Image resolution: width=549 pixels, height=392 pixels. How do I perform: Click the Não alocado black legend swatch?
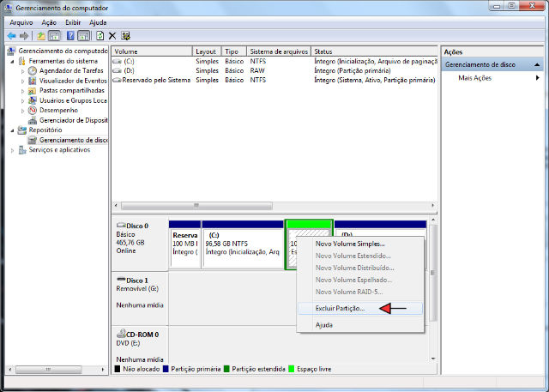click(x=118, y=369)
